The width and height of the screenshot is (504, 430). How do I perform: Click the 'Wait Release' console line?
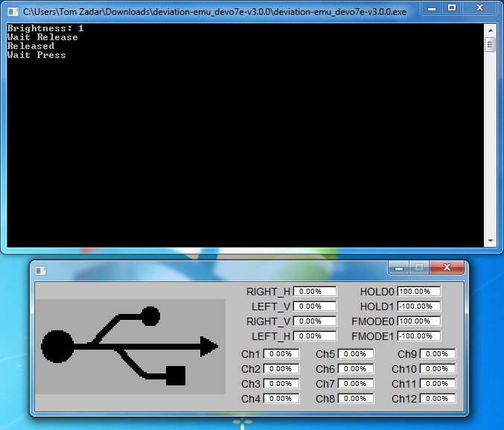click(42, 37)
